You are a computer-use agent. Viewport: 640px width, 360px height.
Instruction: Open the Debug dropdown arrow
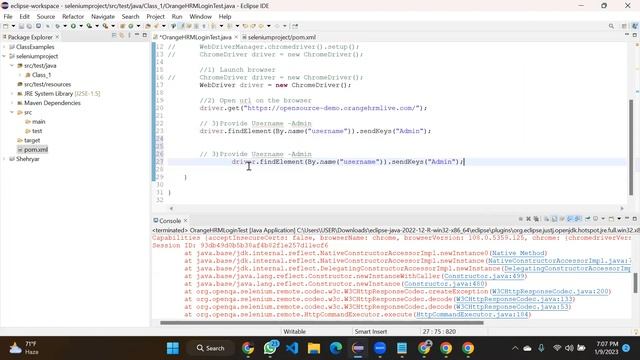(x=64, y=26)
